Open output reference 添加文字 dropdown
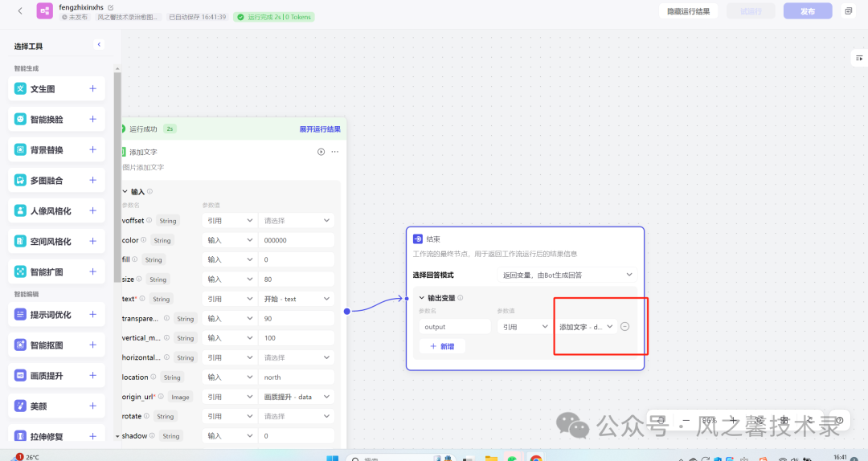The image size is (868, 461). pos(586,327)
